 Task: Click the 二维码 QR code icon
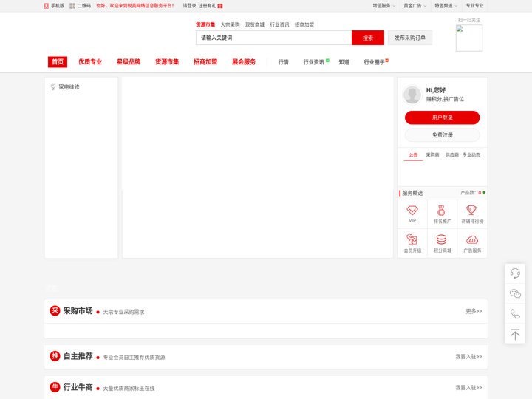(72, 6)
